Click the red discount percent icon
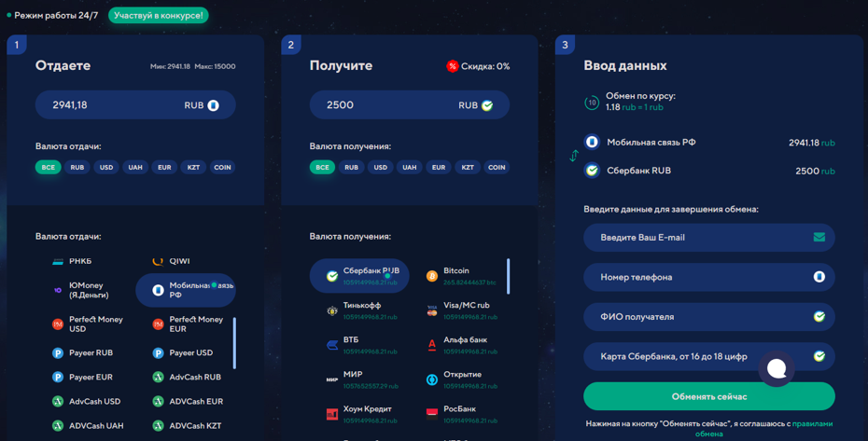 (x=453, y=66)
